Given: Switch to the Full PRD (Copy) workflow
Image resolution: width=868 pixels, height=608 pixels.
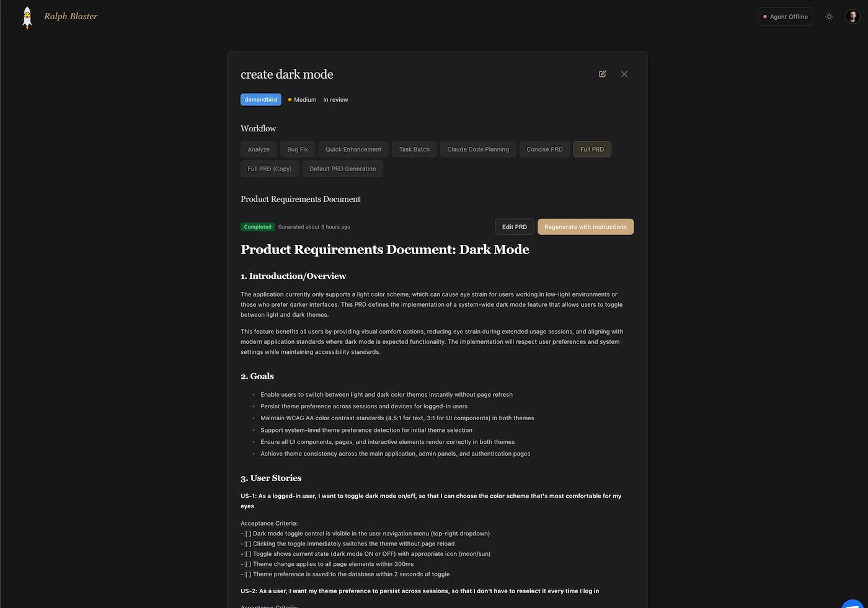Looking at the screenshot, I should pyautogui.click(x=269, y=168).
